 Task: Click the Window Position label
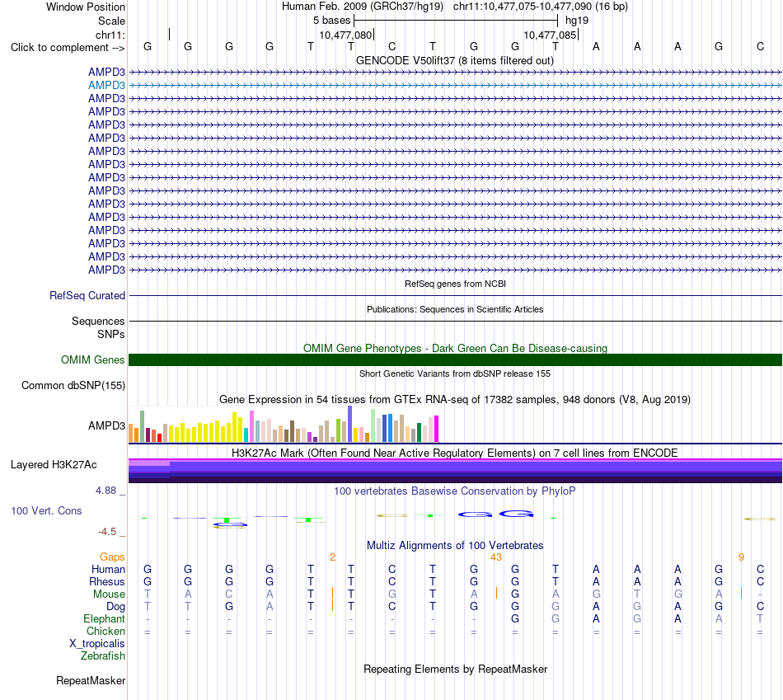pos(86,7)
